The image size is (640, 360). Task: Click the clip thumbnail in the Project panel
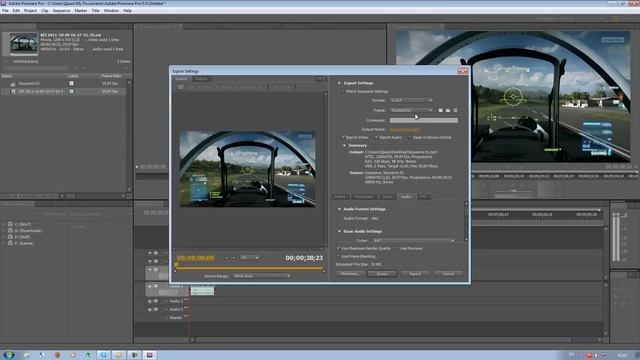point(24,44)
